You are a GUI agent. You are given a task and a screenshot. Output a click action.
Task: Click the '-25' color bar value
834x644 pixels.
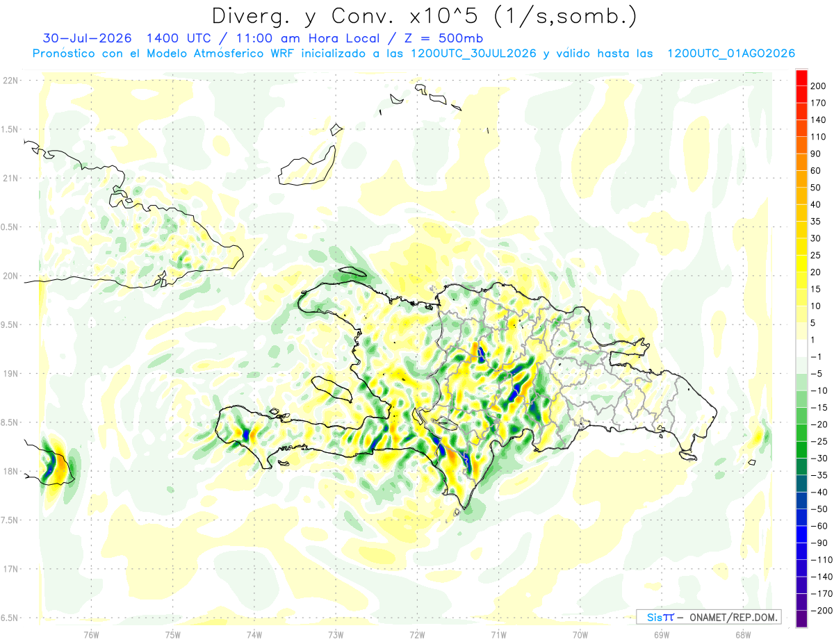click(x=819, y=442)
